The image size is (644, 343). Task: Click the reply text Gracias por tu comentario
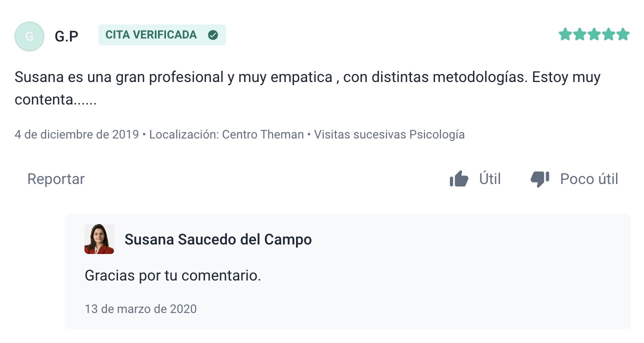pos(173,275)
